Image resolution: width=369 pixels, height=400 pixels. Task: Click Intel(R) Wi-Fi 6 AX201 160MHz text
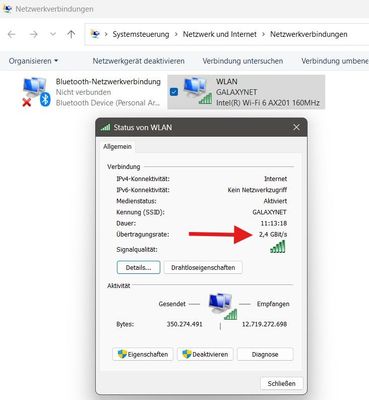point(268,103)
